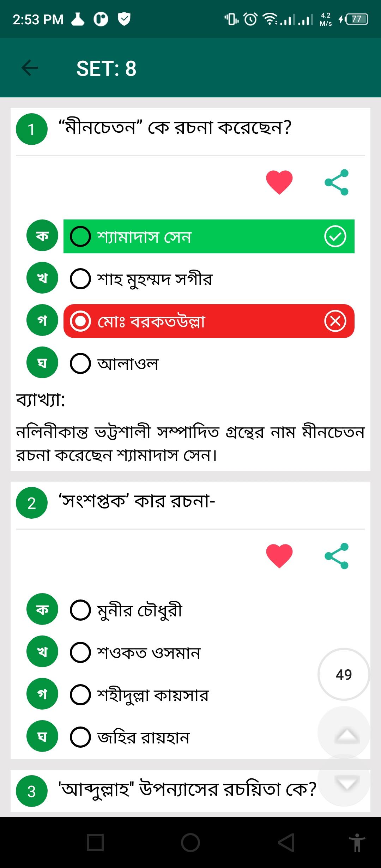Choose শওকত ওসমান for question 2
Viewport: 381px width, 868px height.
point(80,652)
